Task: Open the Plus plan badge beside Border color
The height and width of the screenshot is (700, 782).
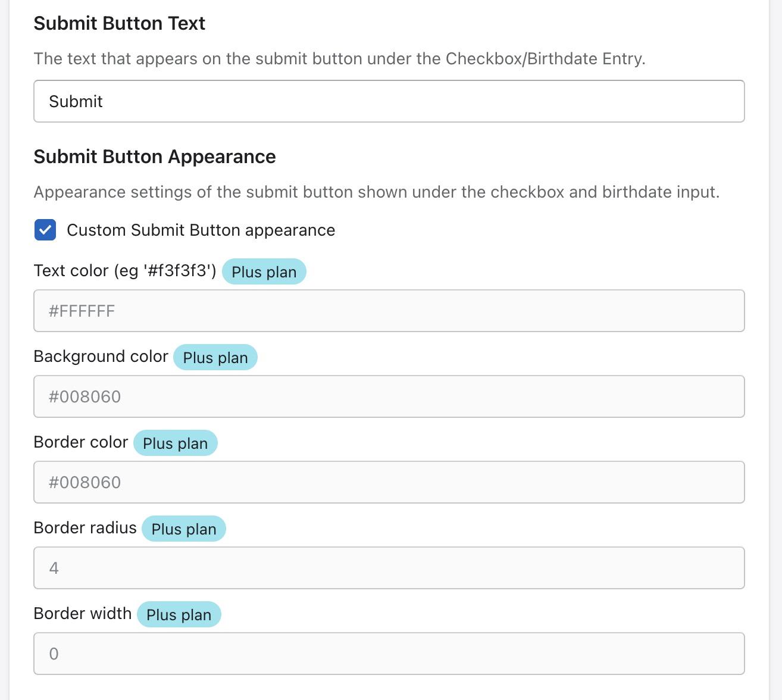Action: pos(175,443)
